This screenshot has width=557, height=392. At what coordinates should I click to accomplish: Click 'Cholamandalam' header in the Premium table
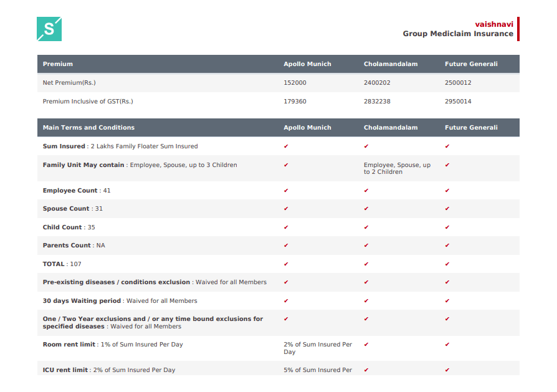pos(391,64)
